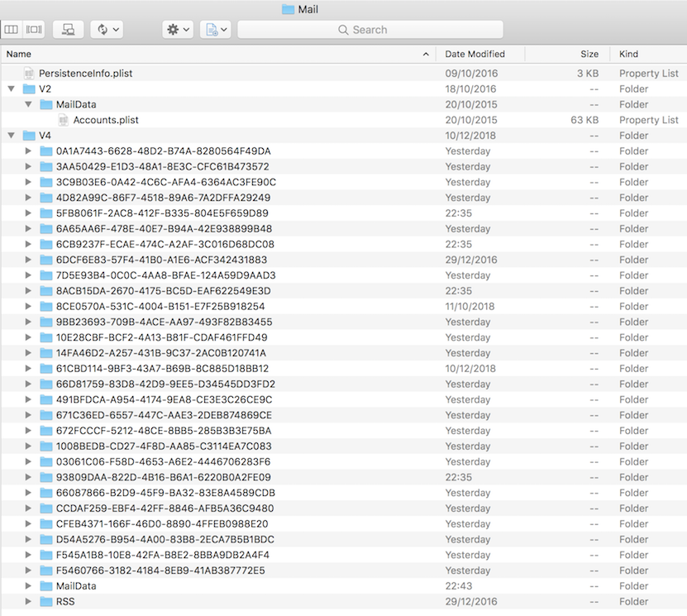Open the computer location toolbar button
The height and width of the screenshot is (616, 687).
point(68,30)
